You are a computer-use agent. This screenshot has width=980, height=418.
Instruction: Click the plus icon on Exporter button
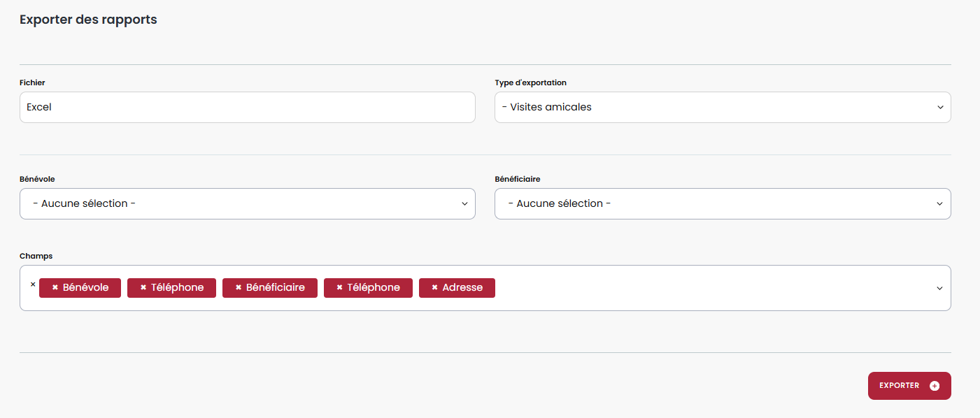coord(935,386)
